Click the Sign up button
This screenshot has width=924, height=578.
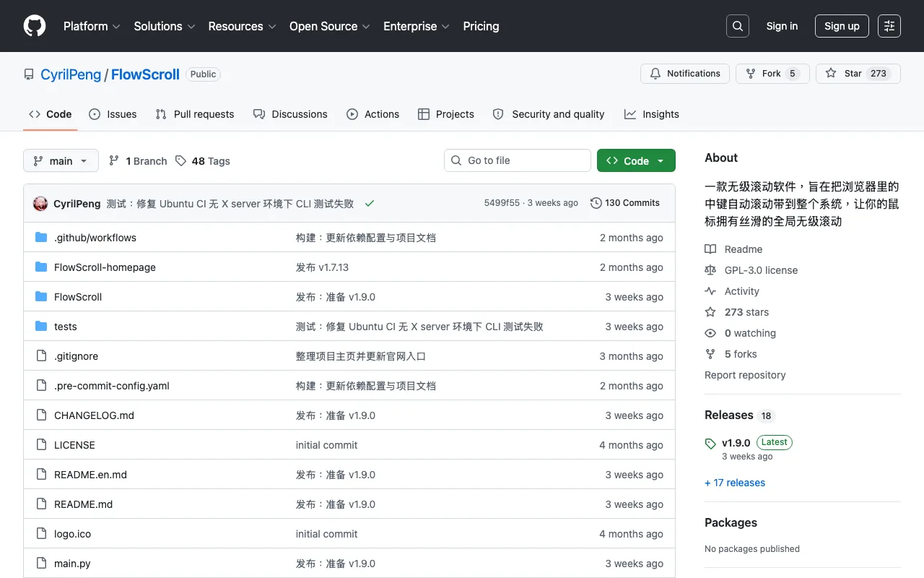click(842, 26)
